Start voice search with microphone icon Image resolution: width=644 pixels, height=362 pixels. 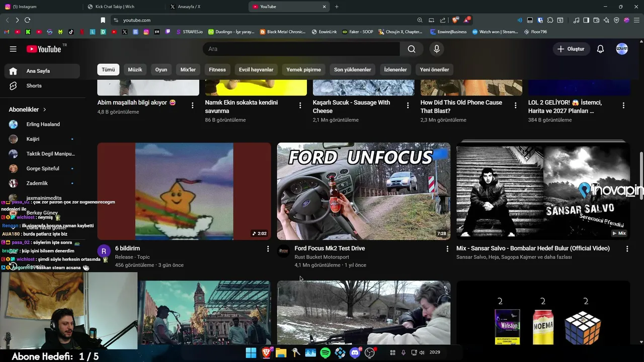[x=437, y=49]
